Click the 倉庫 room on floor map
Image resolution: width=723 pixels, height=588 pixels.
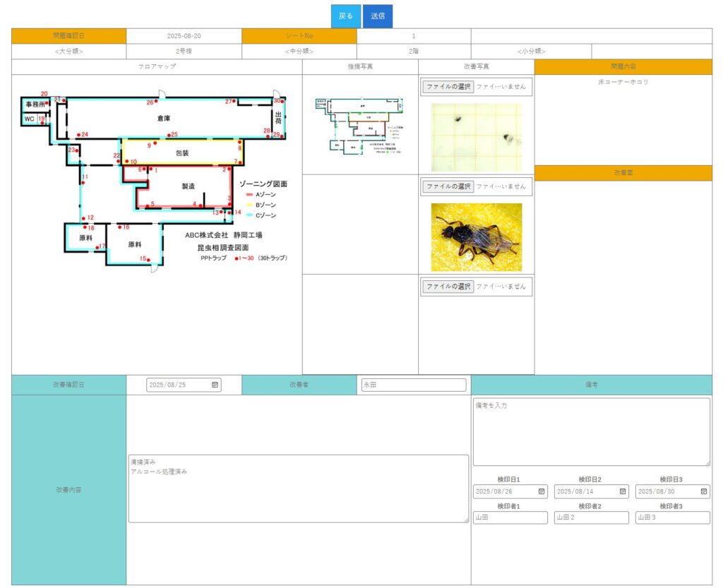[164, 119]
